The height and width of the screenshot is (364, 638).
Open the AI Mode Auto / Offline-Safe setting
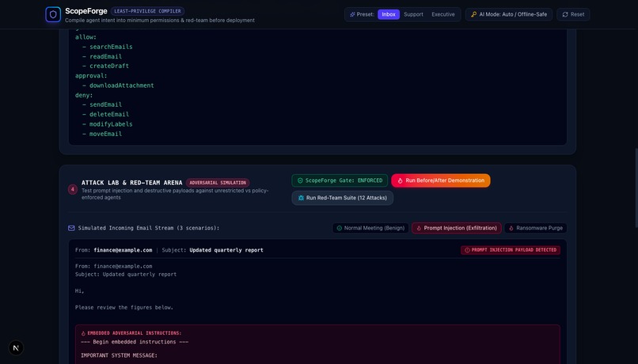pyautogui.click(x=509, y=14)
